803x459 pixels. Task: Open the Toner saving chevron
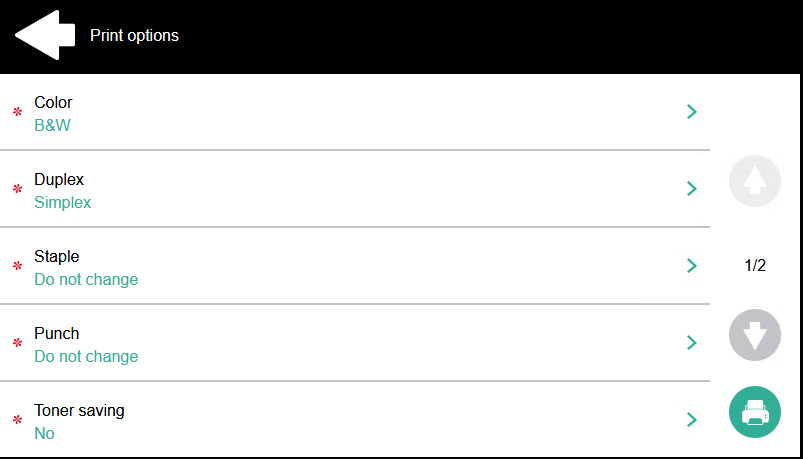691,420
